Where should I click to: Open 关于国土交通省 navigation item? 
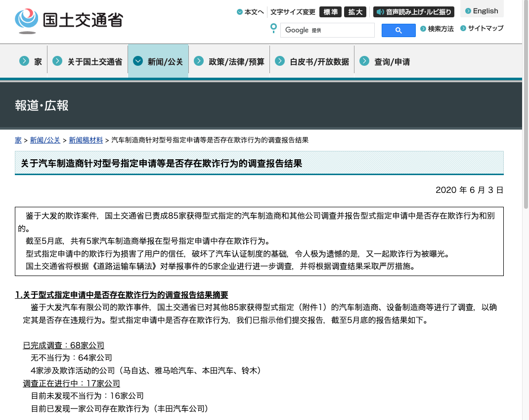coord(95,62)
